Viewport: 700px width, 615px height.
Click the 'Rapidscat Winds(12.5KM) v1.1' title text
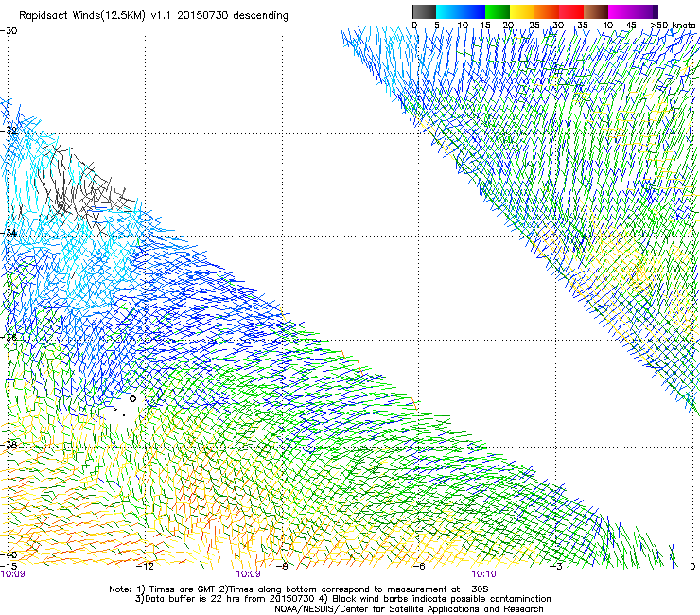[95, 16]
